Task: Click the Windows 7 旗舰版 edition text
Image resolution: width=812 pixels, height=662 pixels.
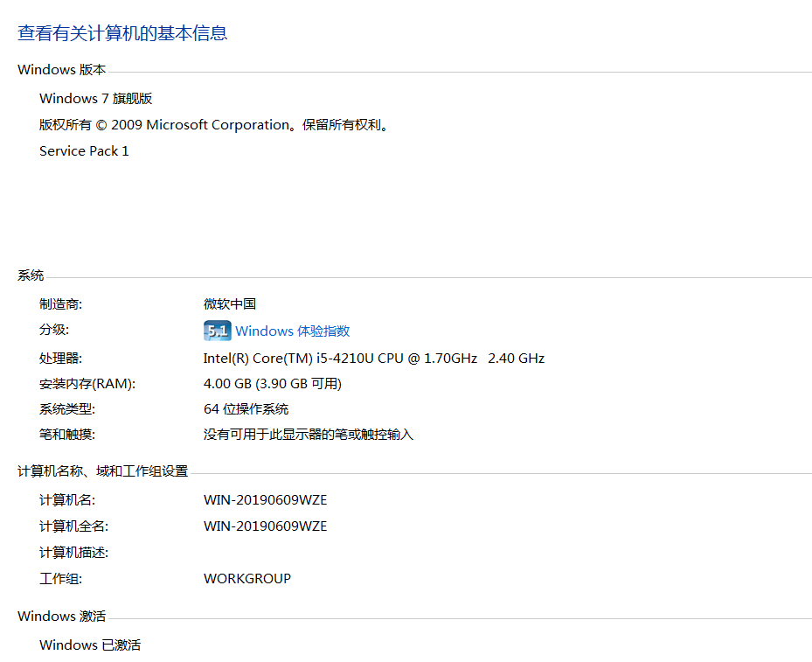Action: [96, 99]
